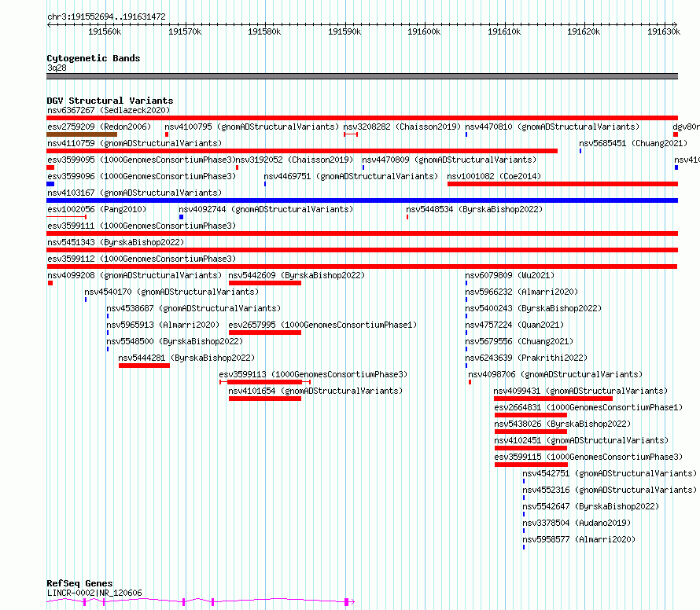Image resolution: width=700 pixels, height=610 pixels.
Task: Click nsv6243639 (Prakrithi2022) label
Action: click(526, 358)
